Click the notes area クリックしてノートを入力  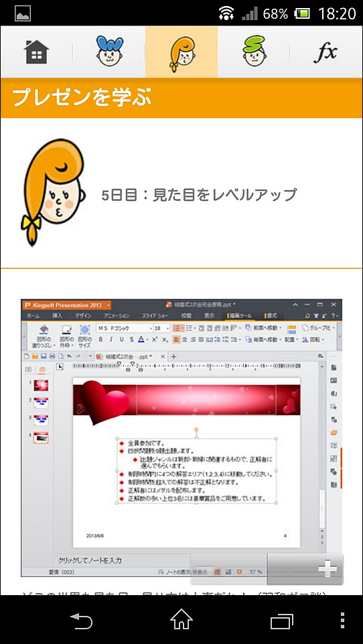[90, 560]
